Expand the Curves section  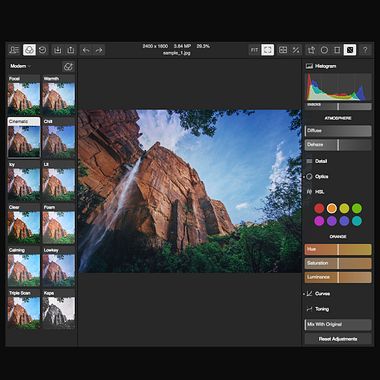pos(318,294)
